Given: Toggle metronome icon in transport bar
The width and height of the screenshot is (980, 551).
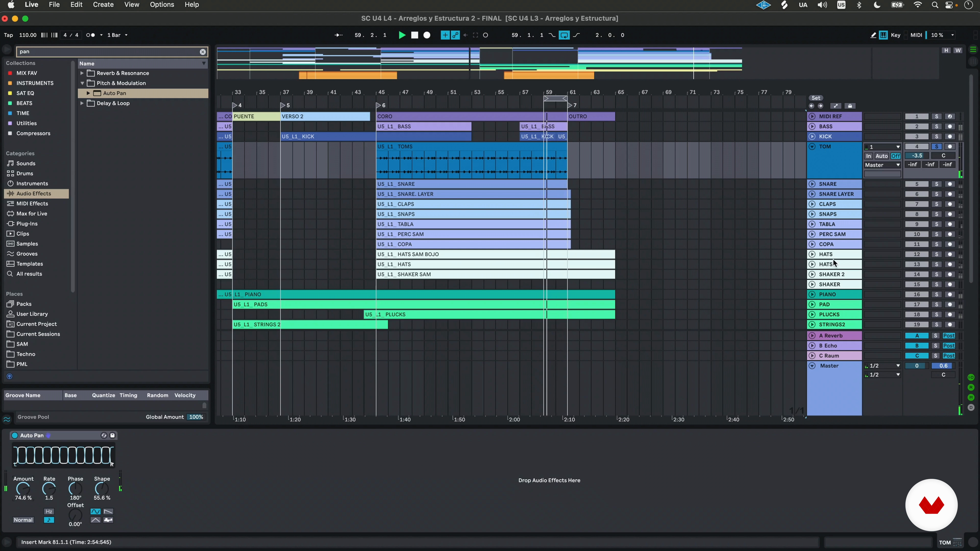Looking at the screenshot, I should point(91,35).
